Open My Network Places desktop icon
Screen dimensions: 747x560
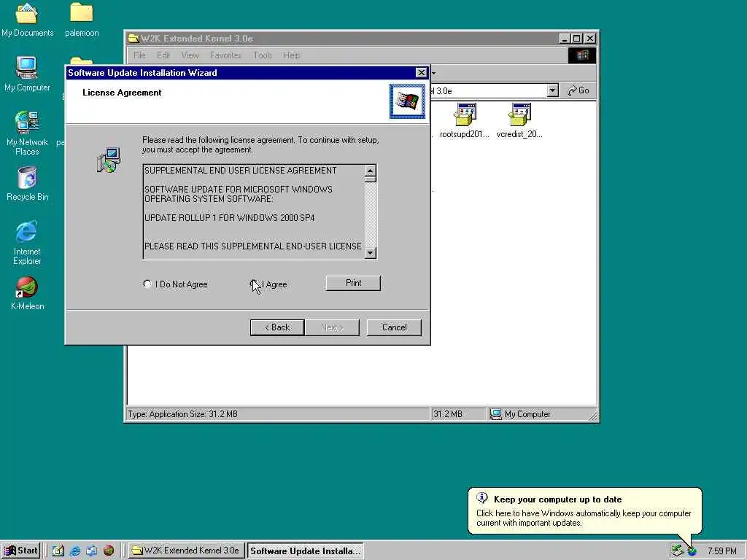(27, 133)
